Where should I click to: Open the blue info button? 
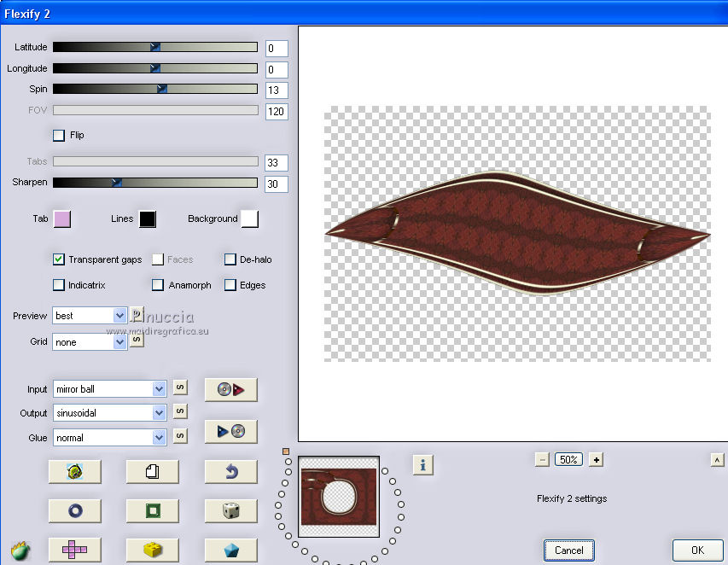tap(423, 465)
